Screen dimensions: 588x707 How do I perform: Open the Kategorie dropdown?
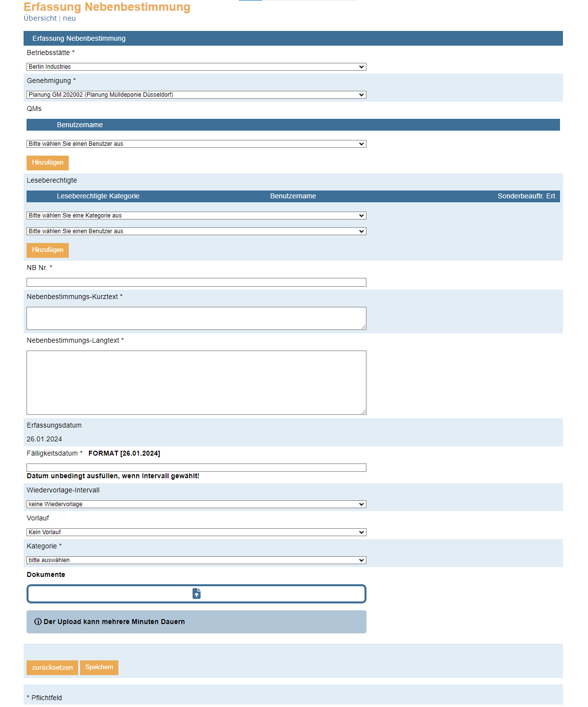point(196,560)
